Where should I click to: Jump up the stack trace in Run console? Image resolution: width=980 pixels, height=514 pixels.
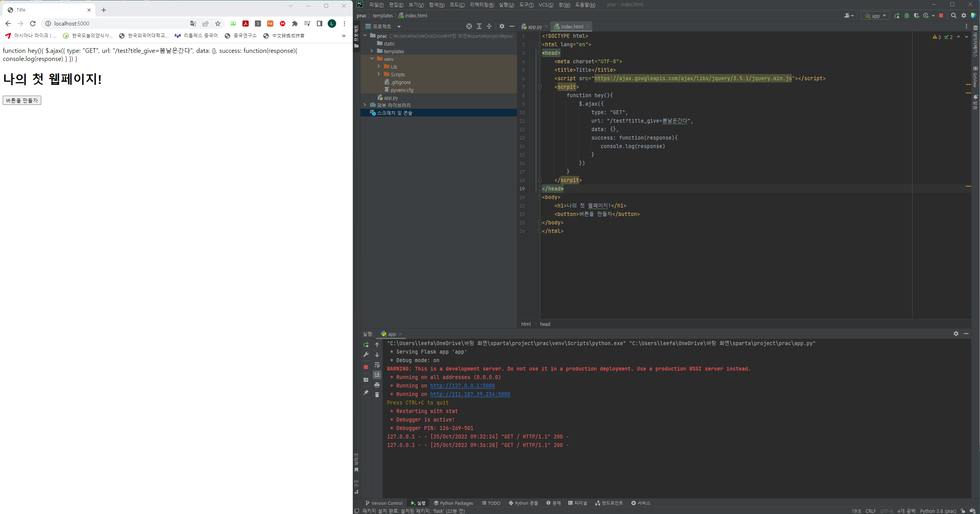click(x=377, y=345)
